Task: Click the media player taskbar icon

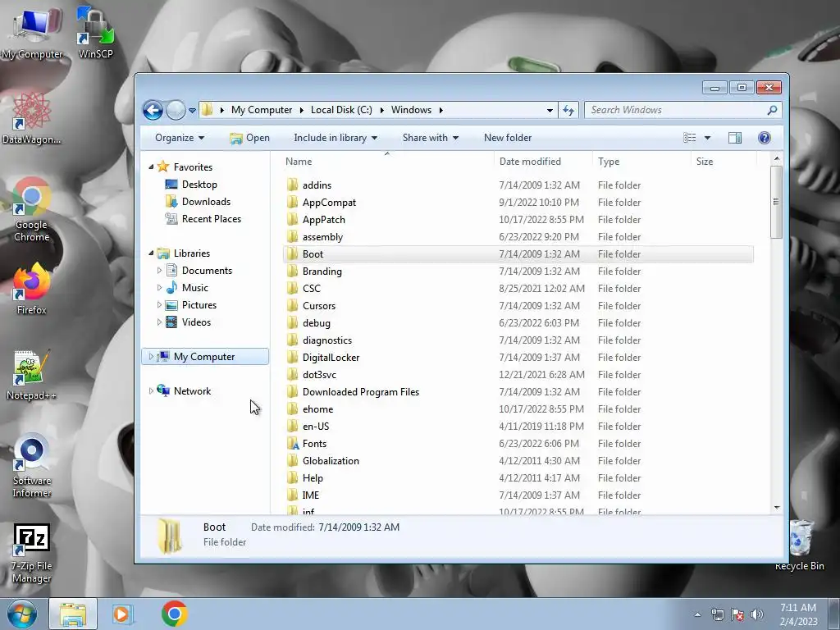Action: pos(123,614)
